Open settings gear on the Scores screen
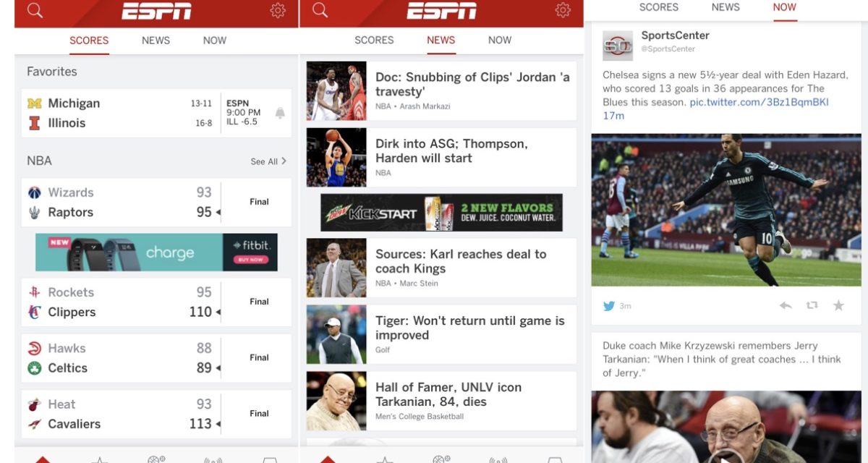This screenshot has height=463, width=868. pyautogui.click(x=277, y=10)
